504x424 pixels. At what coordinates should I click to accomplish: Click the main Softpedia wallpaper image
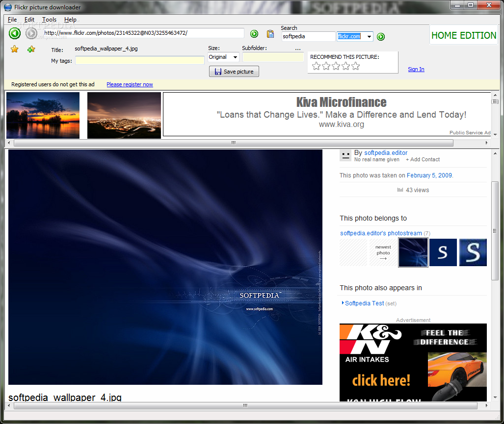[165, 267]
